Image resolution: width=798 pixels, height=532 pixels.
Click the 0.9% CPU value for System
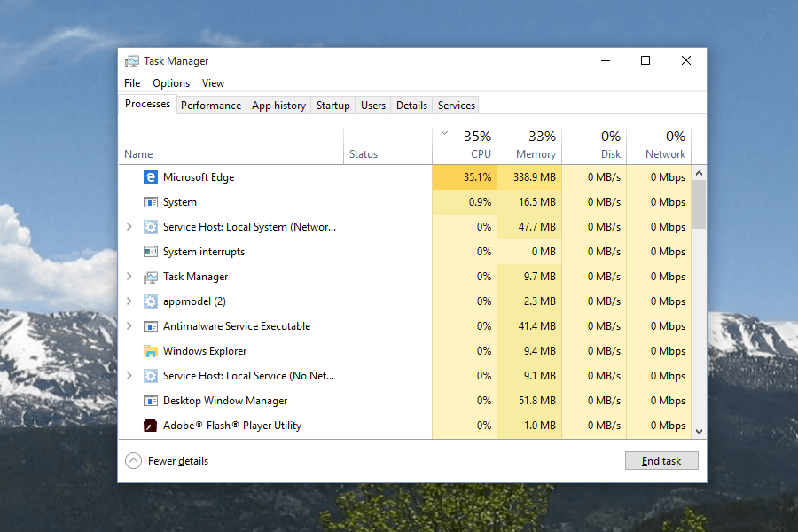click(x=480, y=202)
